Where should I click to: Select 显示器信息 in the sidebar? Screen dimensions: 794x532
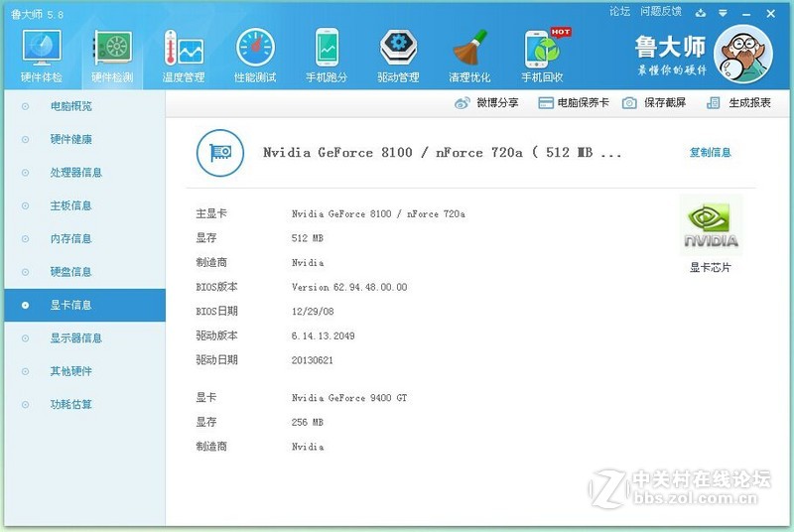[x=85, y=338]
